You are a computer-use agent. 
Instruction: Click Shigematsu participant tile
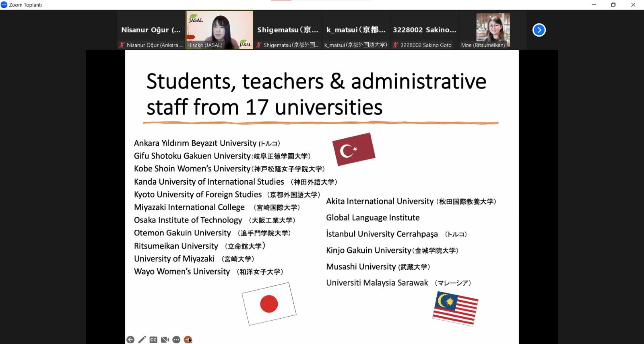287,30
